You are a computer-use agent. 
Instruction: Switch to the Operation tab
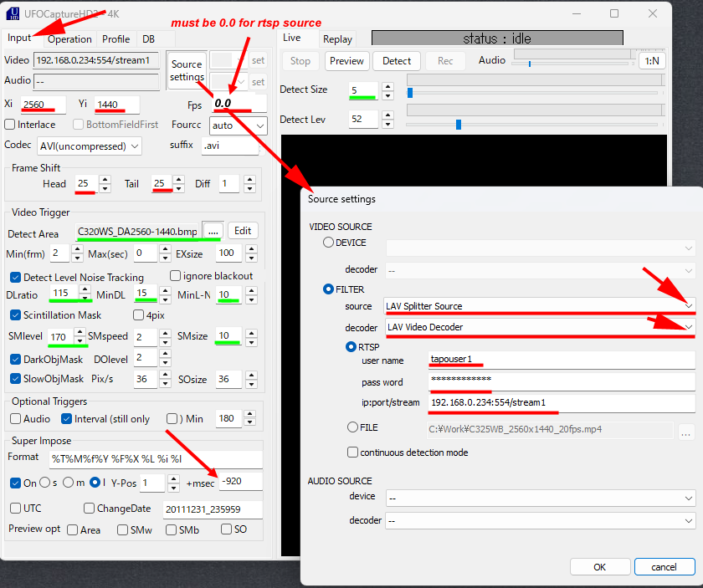tap(69, 39)
